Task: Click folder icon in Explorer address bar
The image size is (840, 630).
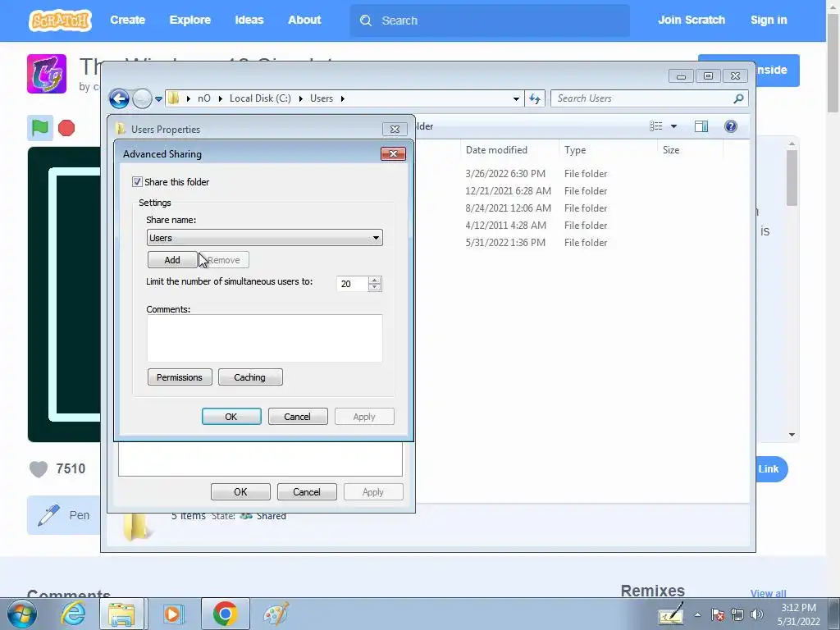Action: point(173,98)
